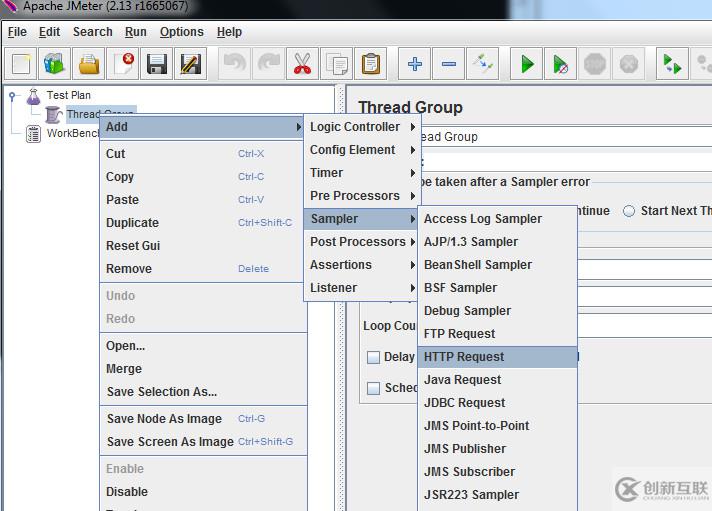Choose HTTP Request from the sampler list

(498, 357)
